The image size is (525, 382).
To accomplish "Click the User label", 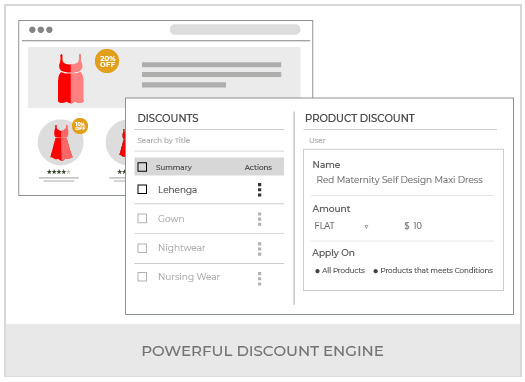I will 317,141.
